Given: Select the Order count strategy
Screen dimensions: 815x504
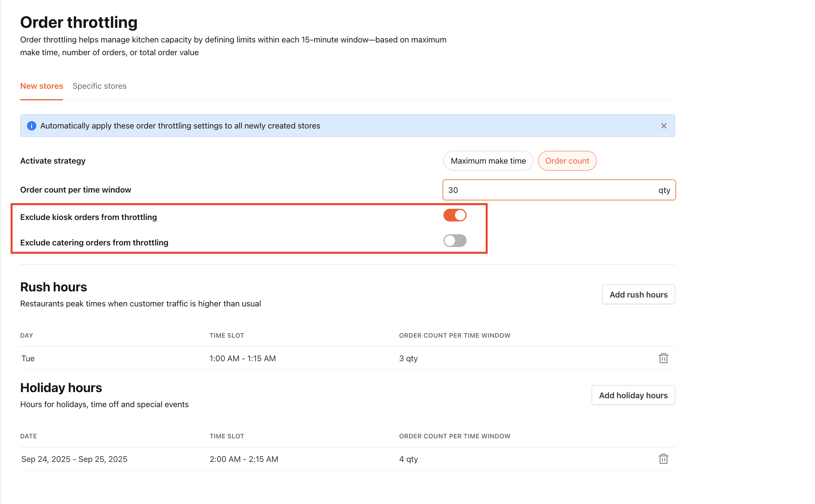Looking at the screenshot, I should [x=567, y=161].
